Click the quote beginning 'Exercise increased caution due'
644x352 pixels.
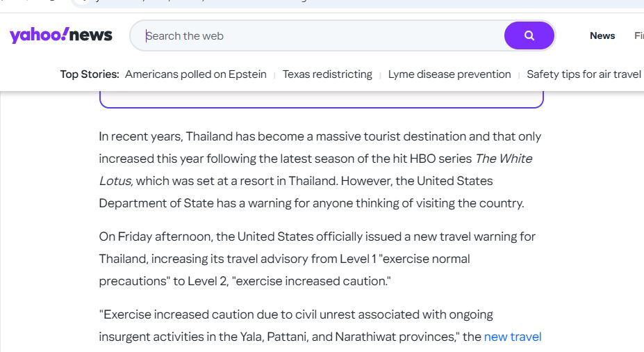320,326
